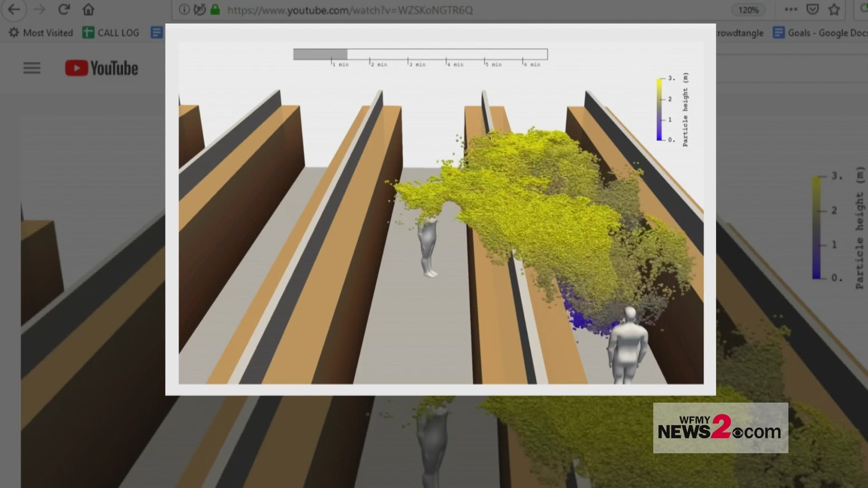The width and height of the screenshot is (868, 488).
Task: Reload the current YouTube page
Action: (x=64, y=9)
